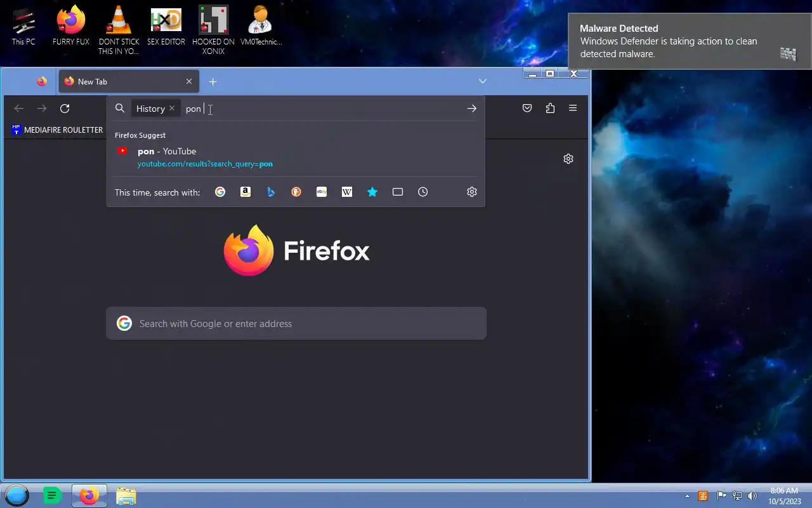Open Action Center flag icon

point(721,496)
